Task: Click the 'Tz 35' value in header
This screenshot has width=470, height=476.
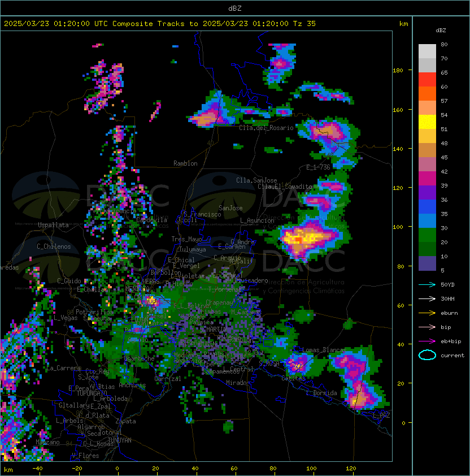Action: pyautogui.click(x=304, y=24)
